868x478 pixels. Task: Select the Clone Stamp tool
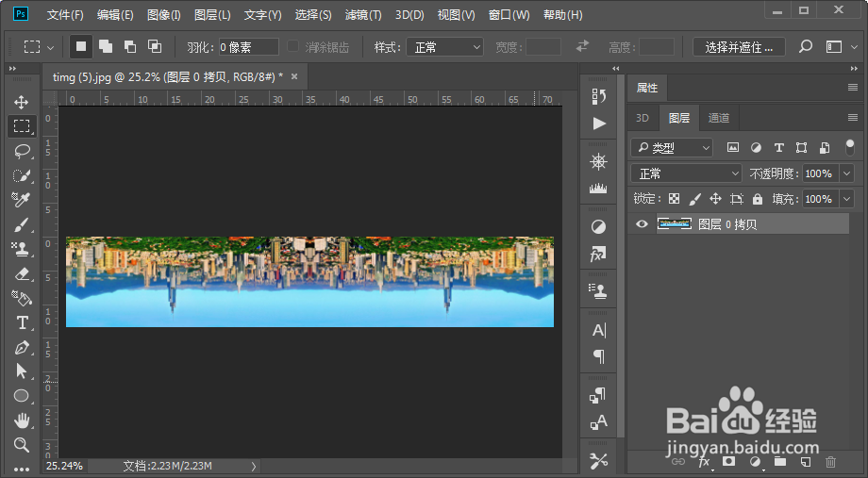click(21, 249)
